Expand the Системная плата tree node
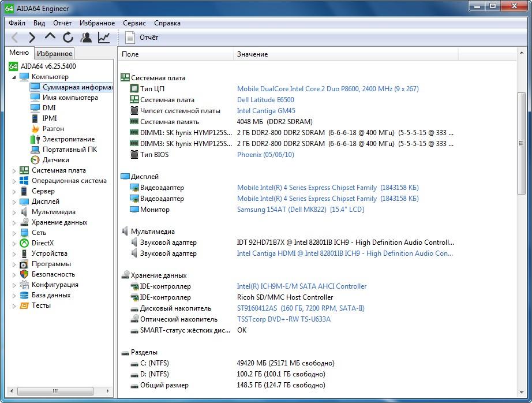The height and width of the screenshot is (403, 532). [14, 170]
